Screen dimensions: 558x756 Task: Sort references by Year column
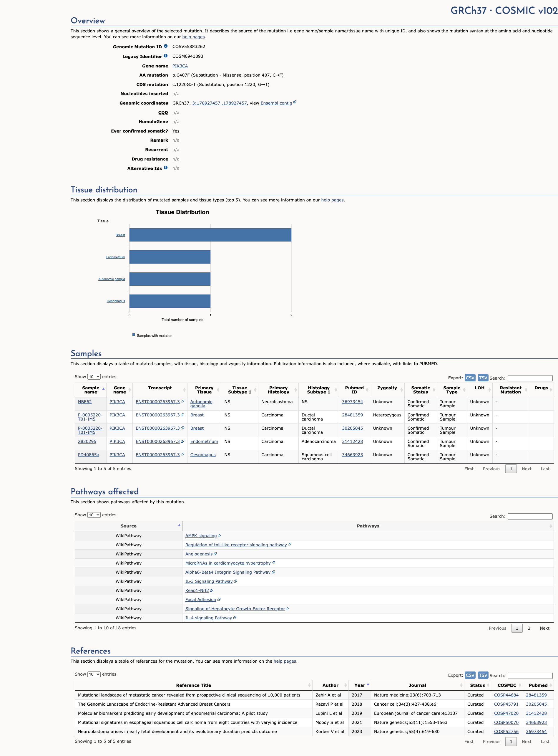(x=360, y=685)
